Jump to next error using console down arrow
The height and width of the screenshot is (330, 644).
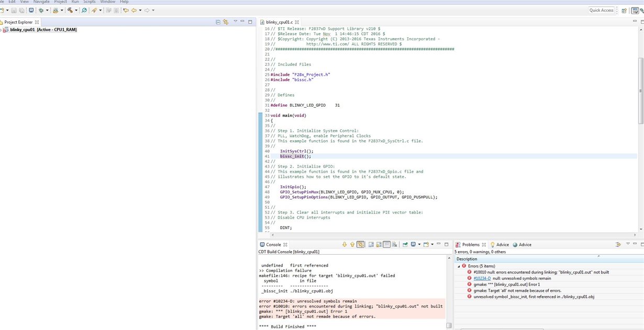345,244
